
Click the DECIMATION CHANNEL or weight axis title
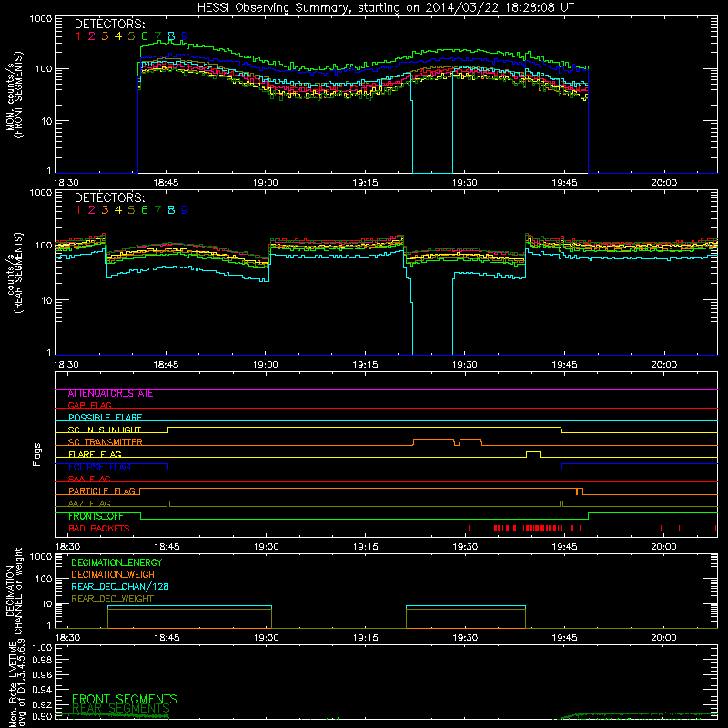click(13, 591)
